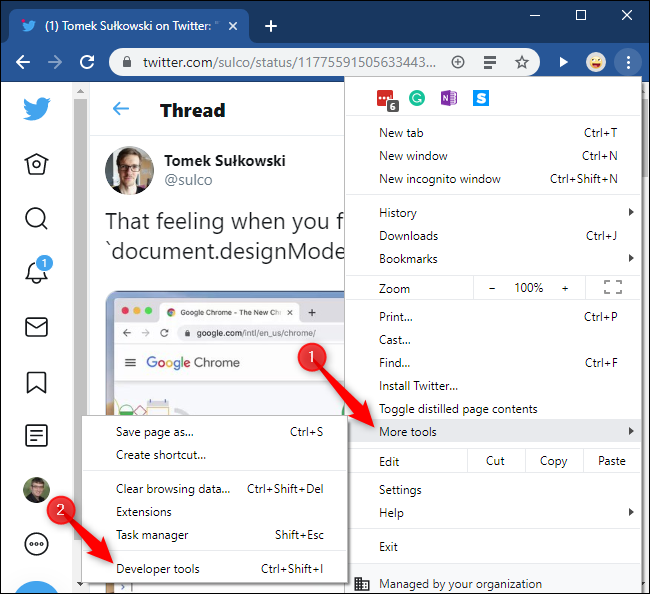The image size is (650, 594).
Task: Open the Bookmarks icon in the Twitter sidebar
Action: click(36, 382)
